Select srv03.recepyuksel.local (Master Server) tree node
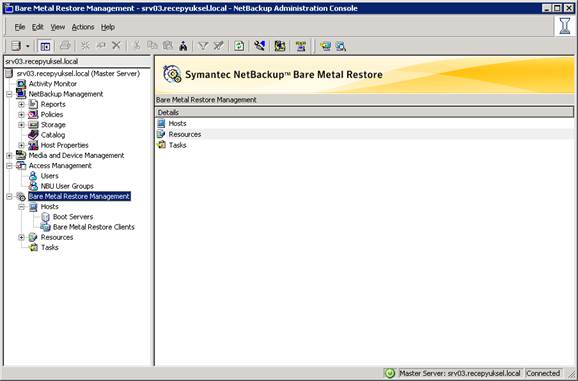 click(x=78, y=73)
